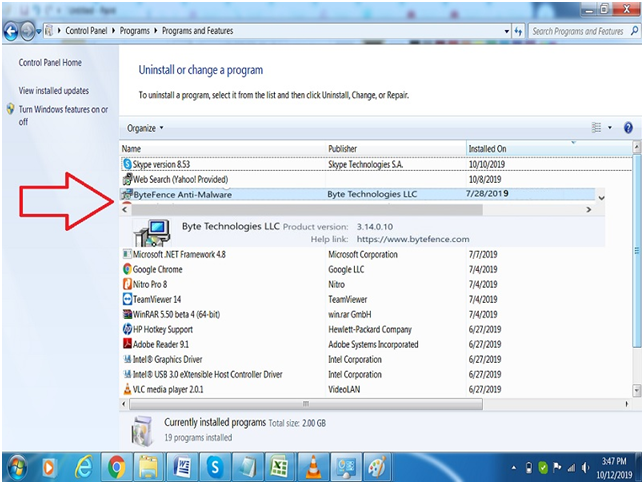Click the refresh button beside address bar

[518, 31]
